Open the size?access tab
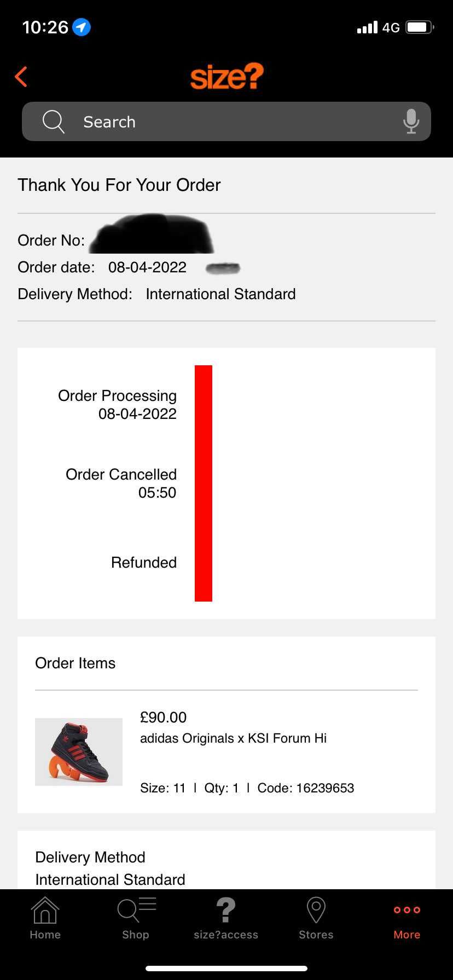The height and width of the screenshot is (980, 453). point(226,919)
